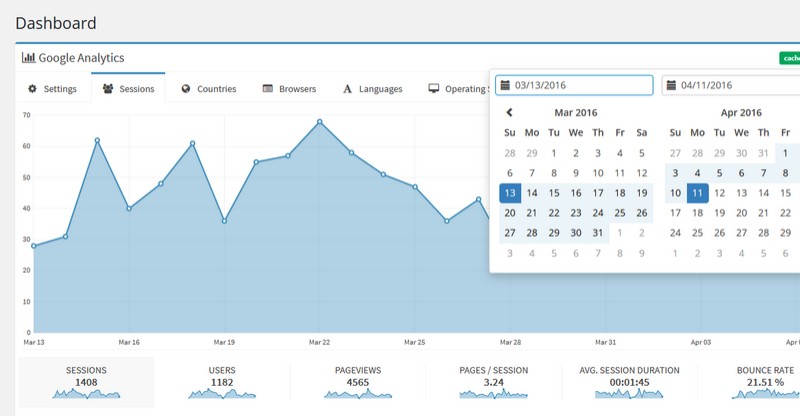Click calendar icon in start date field
Screen dimensions: 800x416
(x=505, y=85)
